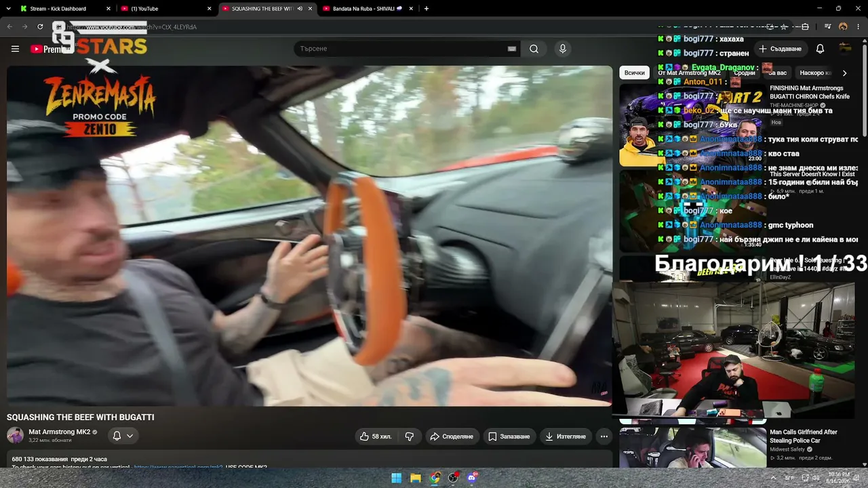
Task: Open Mat Armstrong MK2 channel name link
Action: coord(58,432)
